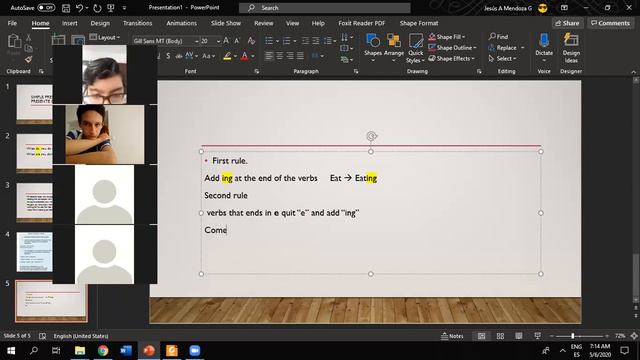Toggle the Notes pane in the status bar
Screen dimensions: 640x360
click(x=452, y=336)
